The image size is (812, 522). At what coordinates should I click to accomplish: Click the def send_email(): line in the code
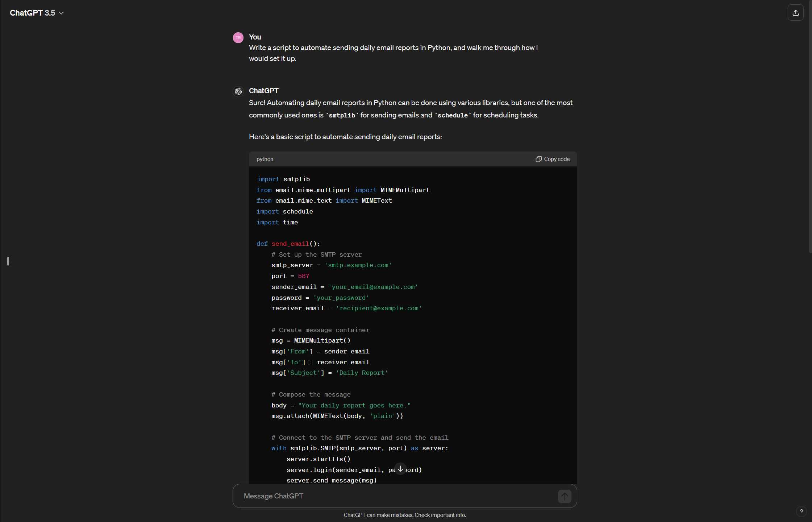tap(288, 244)
